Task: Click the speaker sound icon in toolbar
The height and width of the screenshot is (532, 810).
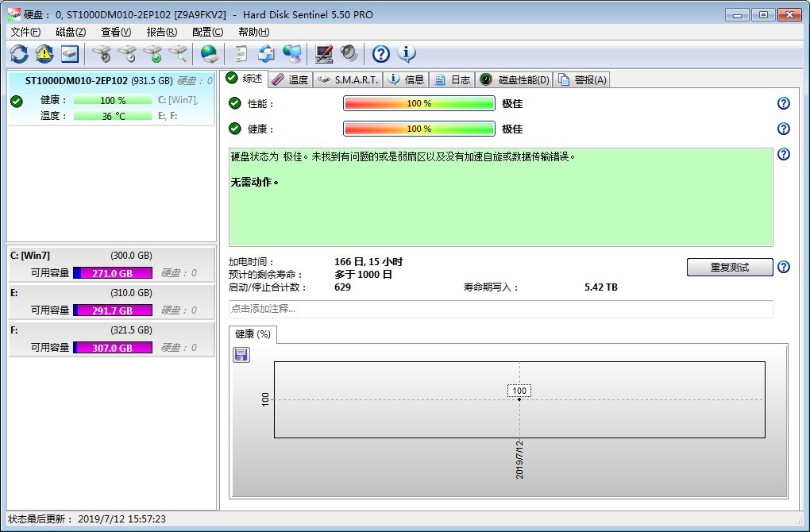Action: pyautogui.click(x=349, y=54)
